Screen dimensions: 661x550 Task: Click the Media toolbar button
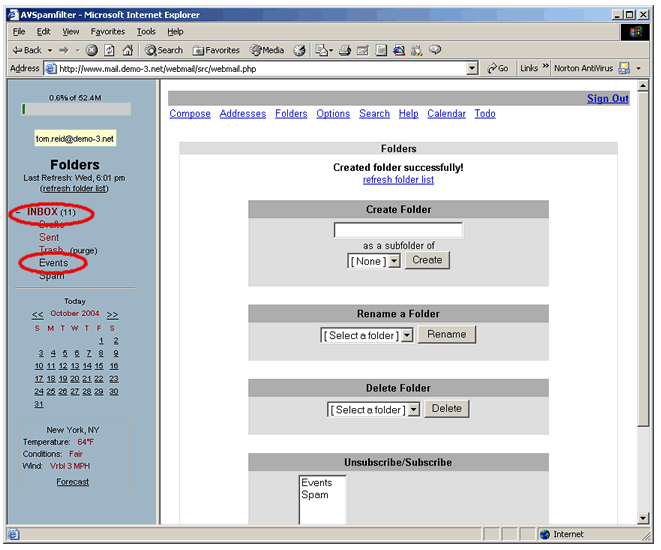coord(268,50)
